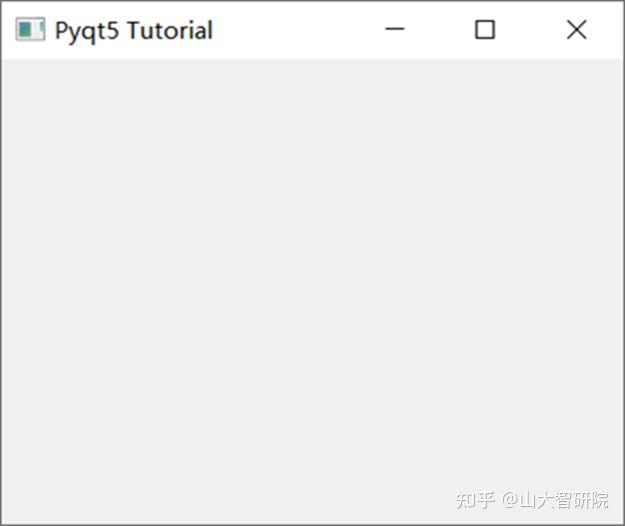This screenshot has width=625, height=526.
Task: Close the Pyqt5 Tutorial window
Action: click(x=576, y=29)
